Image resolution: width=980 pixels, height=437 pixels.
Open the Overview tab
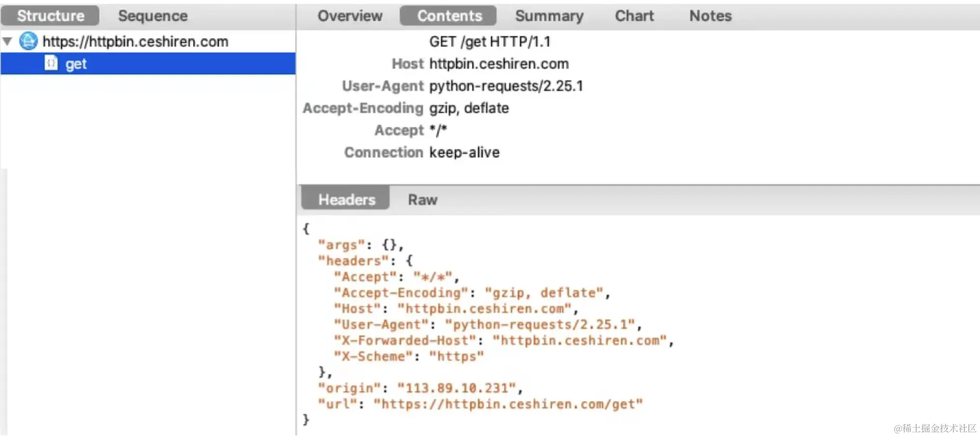click(350, 16)
